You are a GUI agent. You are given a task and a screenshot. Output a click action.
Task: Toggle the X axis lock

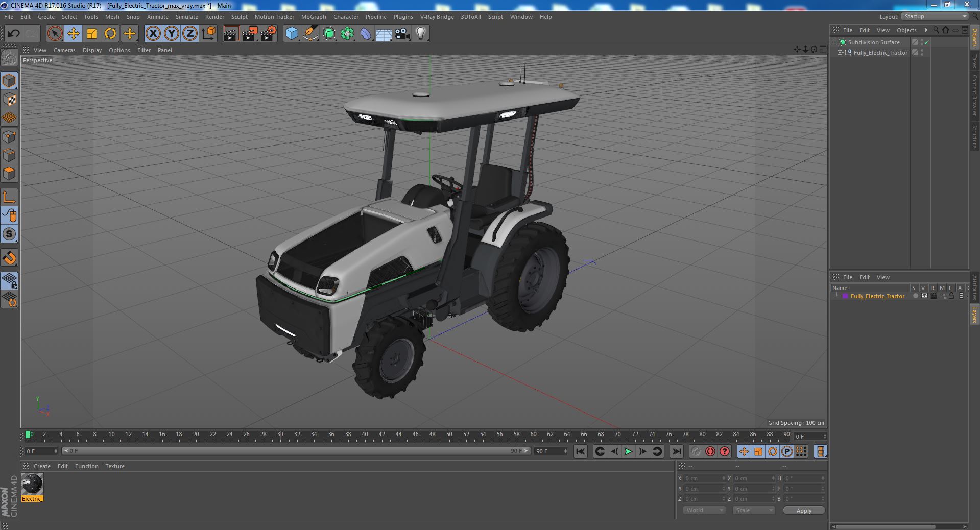coord(153,34)
